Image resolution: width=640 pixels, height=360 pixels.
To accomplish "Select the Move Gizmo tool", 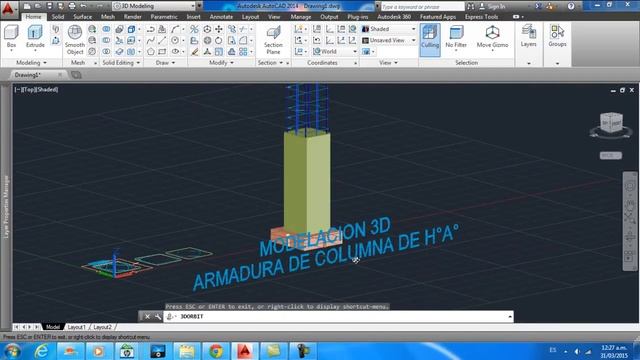I will click(492, 37).
